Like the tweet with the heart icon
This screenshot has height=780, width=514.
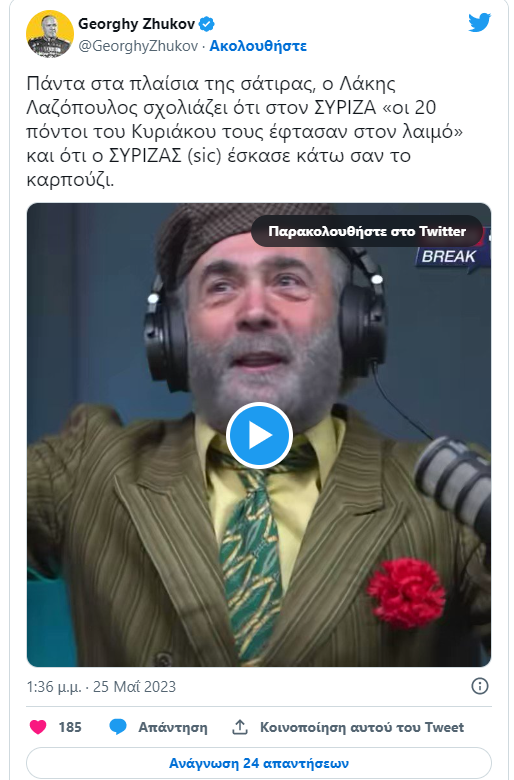pos(38,727)
